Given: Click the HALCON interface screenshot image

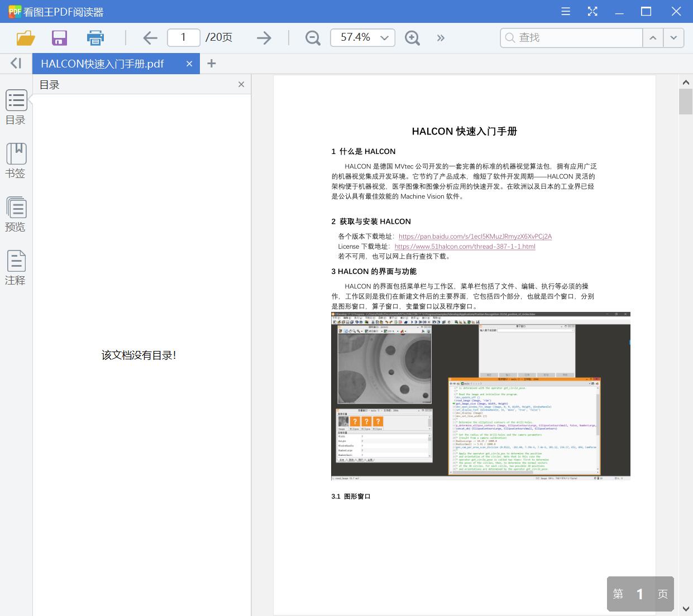Looking at the screenshot, I should coord(481,396).
